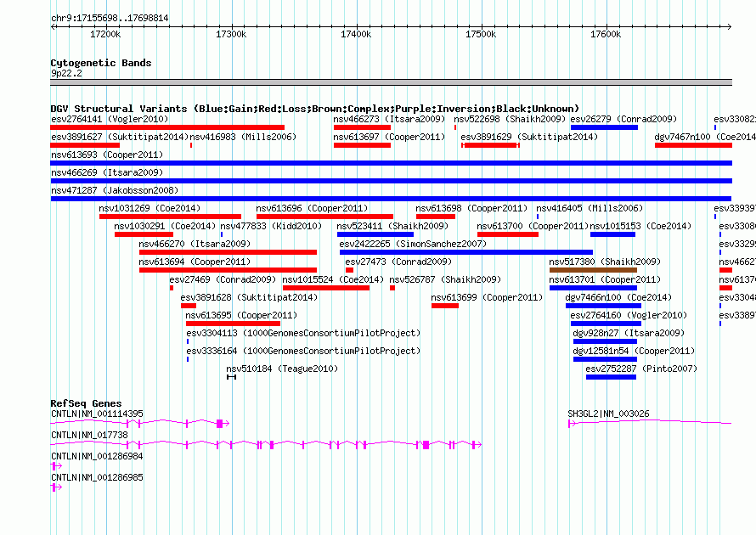Click the DGV Structural Variants track title
The width and height of the screenshot is (756, 535).
pyautogui.click(x=314, y=109)
